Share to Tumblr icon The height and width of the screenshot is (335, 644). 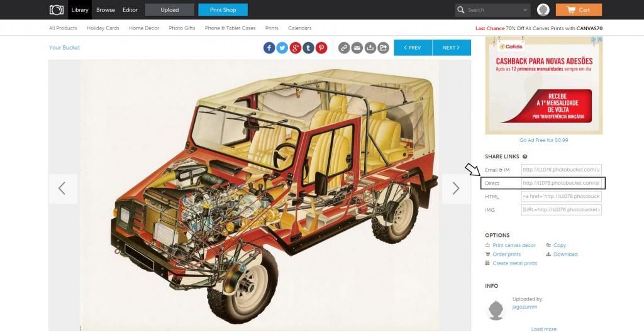click(308, 48)
